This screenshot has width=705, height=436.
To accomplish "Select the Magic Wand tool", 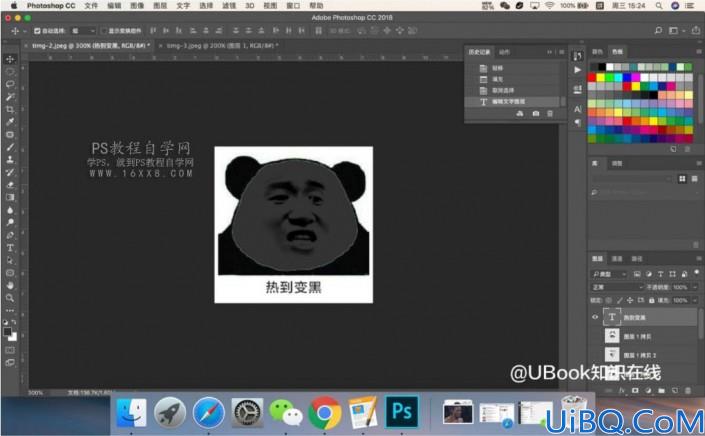I will click(x=10, y=97).
